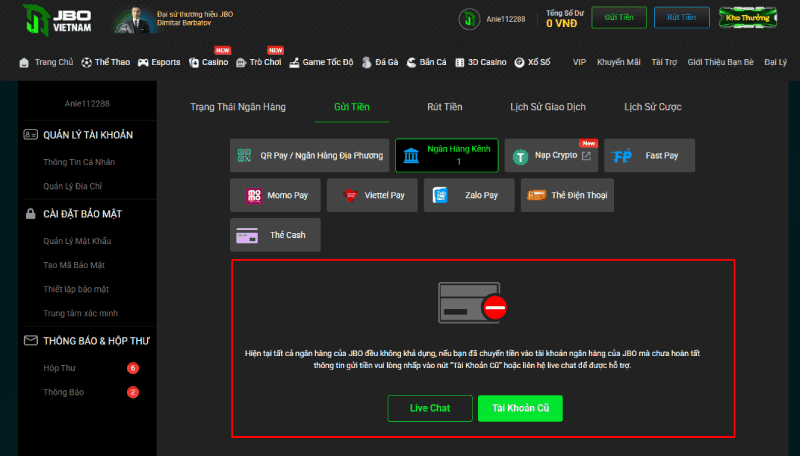The width and height of the screenshot is (800, 456).
Task: Click the Thể Thao soccer ball icon
Action: 87,63
